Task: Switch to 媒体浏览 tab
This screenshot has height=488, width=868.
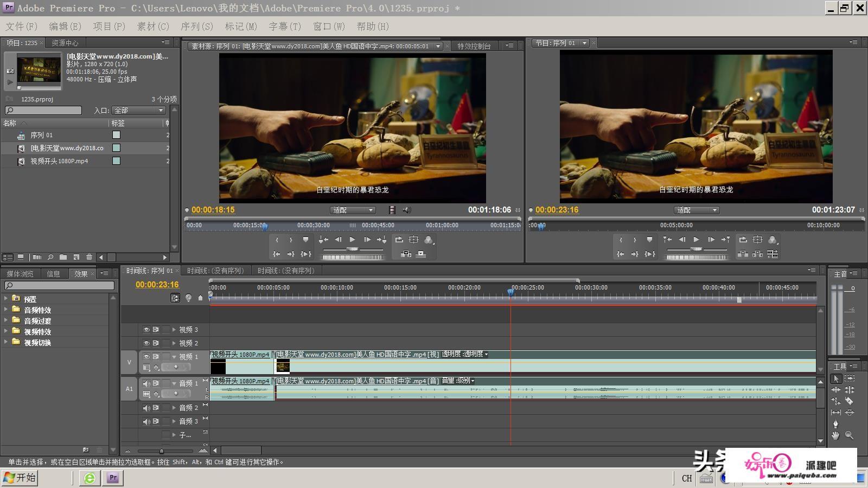Action: pyautogui.click(x=20, y=274)
